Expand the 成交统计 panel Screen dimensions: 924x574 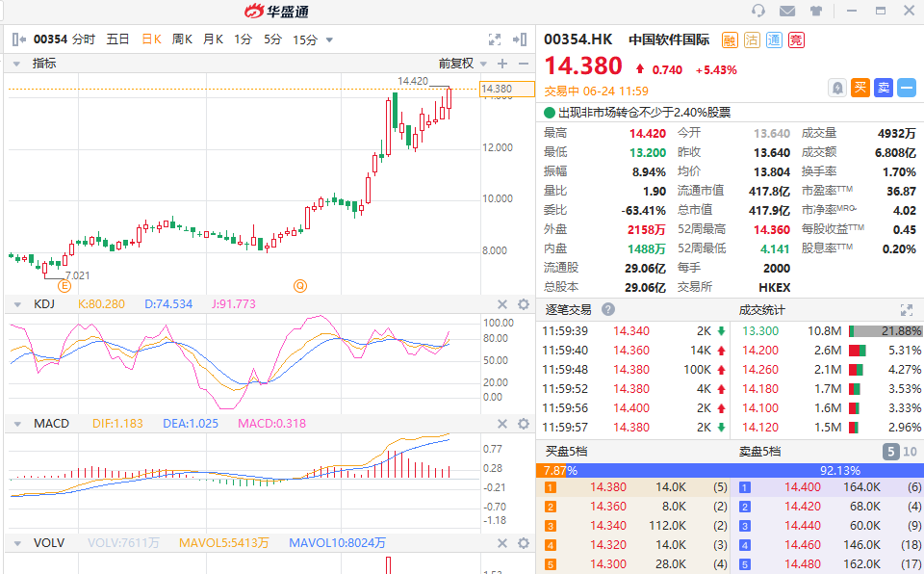905,309
